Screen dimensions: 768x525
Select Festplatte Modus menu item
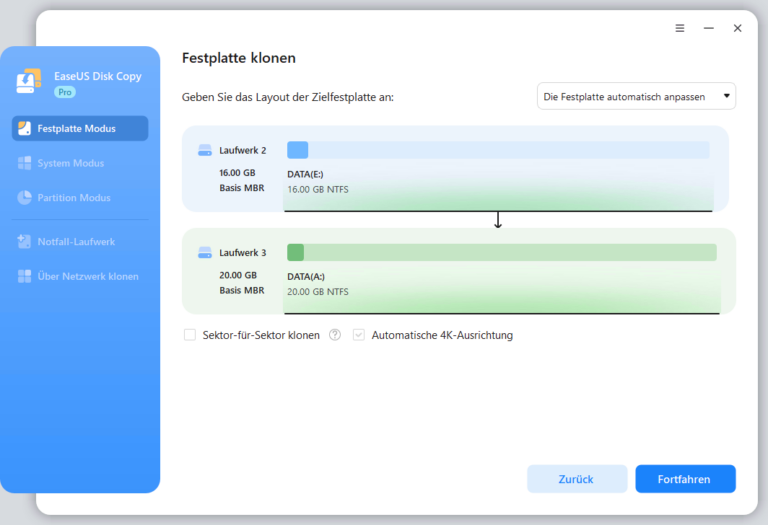[80, 128]
